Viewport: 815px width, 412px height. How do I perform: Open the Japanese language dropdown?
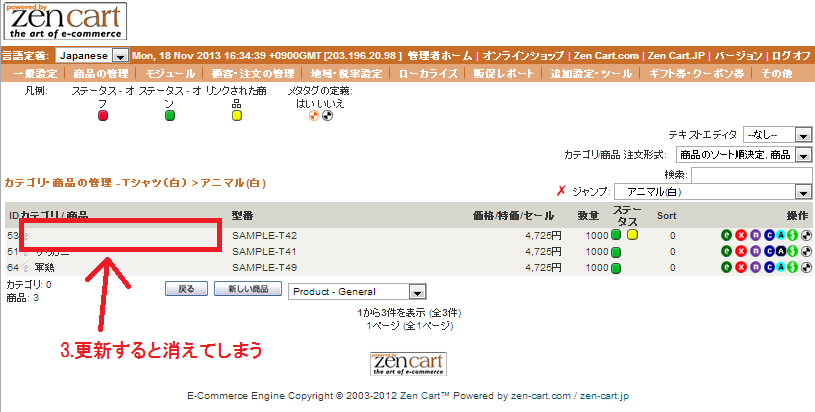120,56
